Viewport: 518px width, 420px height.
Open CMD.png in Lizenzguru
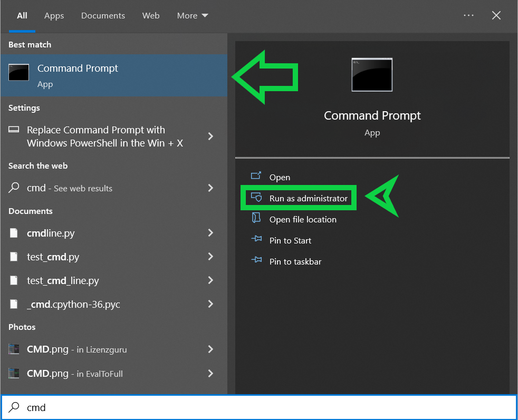pos(114,349)
